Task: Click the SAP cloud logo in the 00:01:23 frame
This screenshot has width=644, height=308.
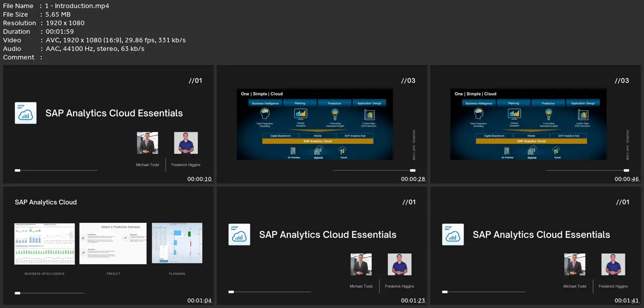Action: [x=239, y=234]
